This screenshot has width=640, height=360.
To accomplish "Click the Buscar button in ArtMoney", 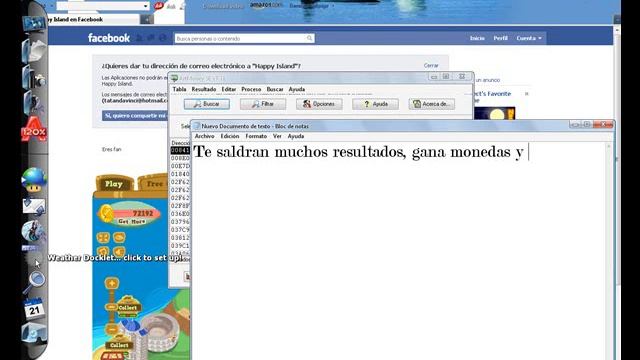I will 207,104.
